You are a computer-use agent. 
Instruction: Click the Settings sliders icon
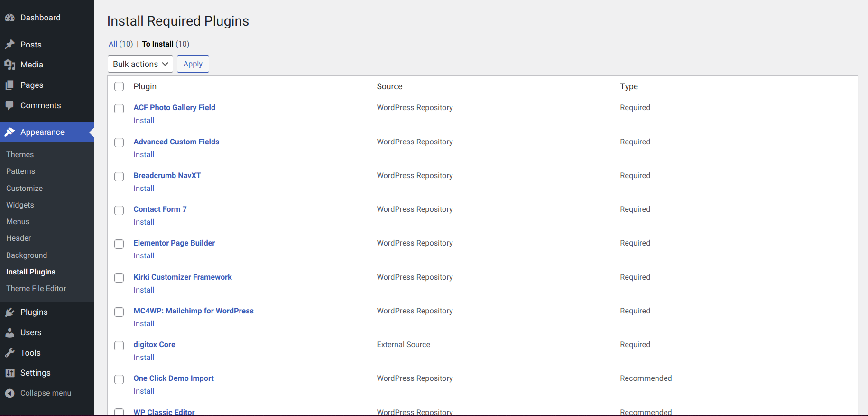tap(10, 373)
